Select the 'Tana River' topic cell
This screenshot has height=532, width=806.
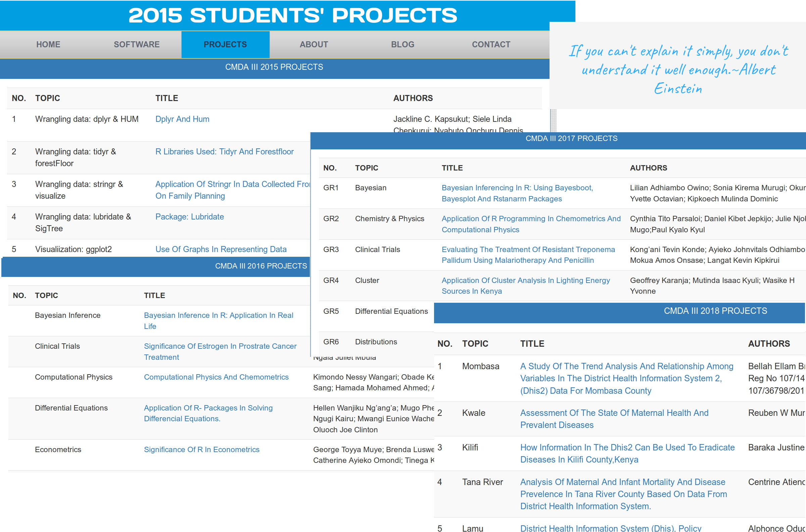click(x=482, y=482)
